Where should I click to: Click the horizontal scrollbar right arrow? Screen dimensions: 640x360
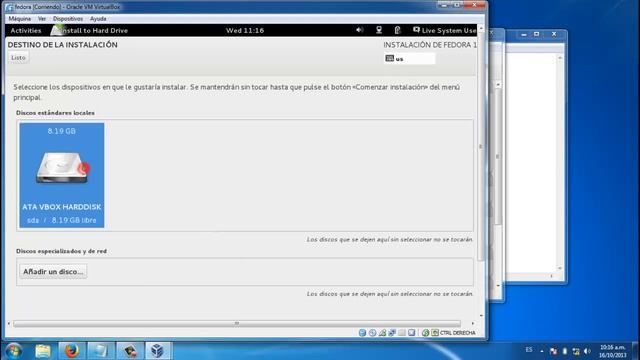[473, 323]
